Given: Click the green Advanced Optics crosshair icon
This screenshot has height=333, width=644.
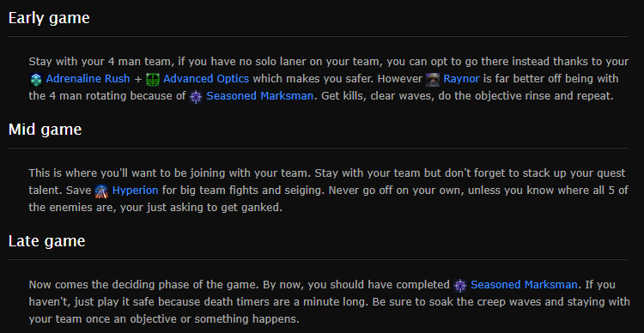Looking at the screenshot, I should click(153, 80).
